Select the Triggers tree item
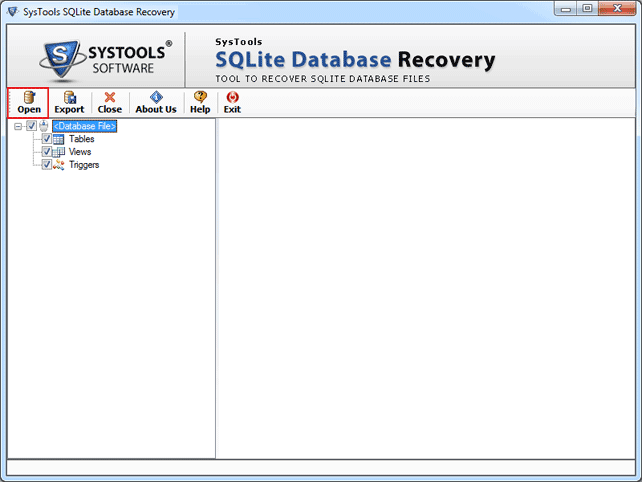The height and width of the screenshot is (482, 642). (84, 165)
